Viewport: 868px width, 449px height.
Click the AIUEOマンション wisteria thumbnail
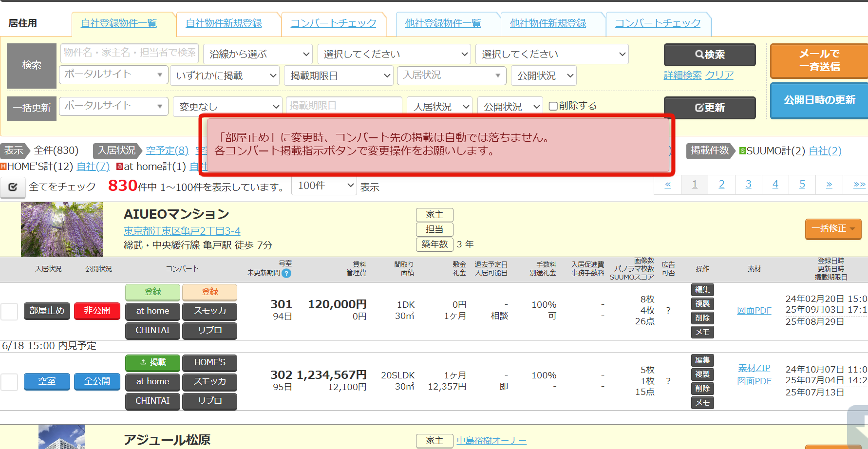[62, 229]
